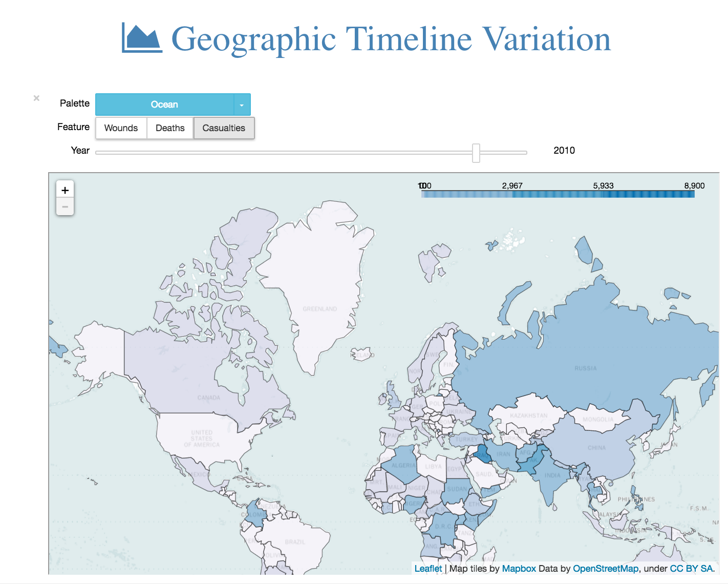Click Algeria on the map

[x=403, y=465]
